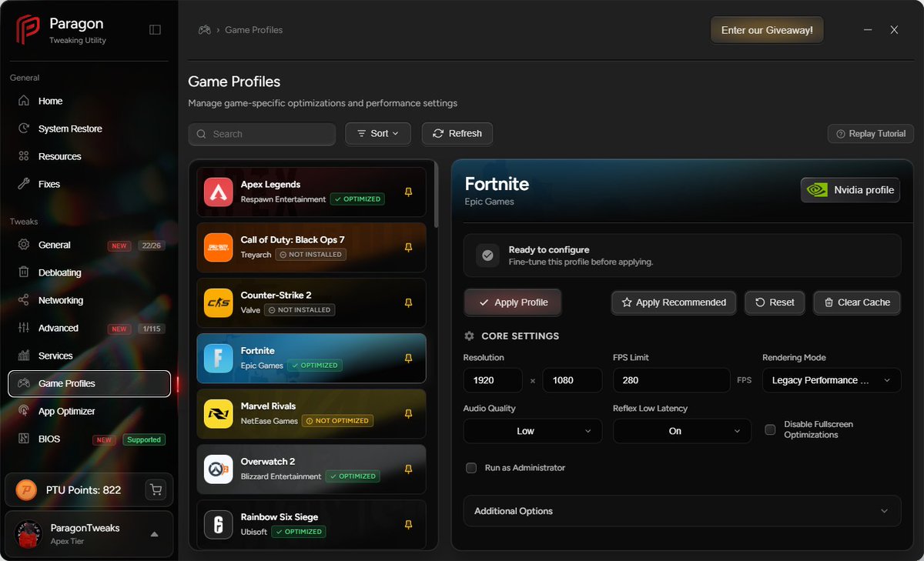The height and width of the screenshot is (561, 924).
Task: Click the game list scrollbar
Action: pos(436,195)
